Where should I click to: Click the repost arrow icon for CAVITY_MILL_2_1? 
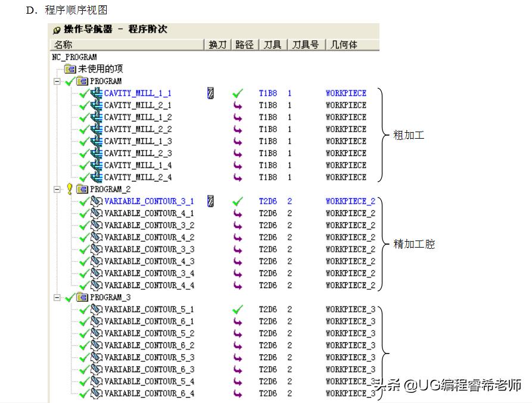coord(238,105)
